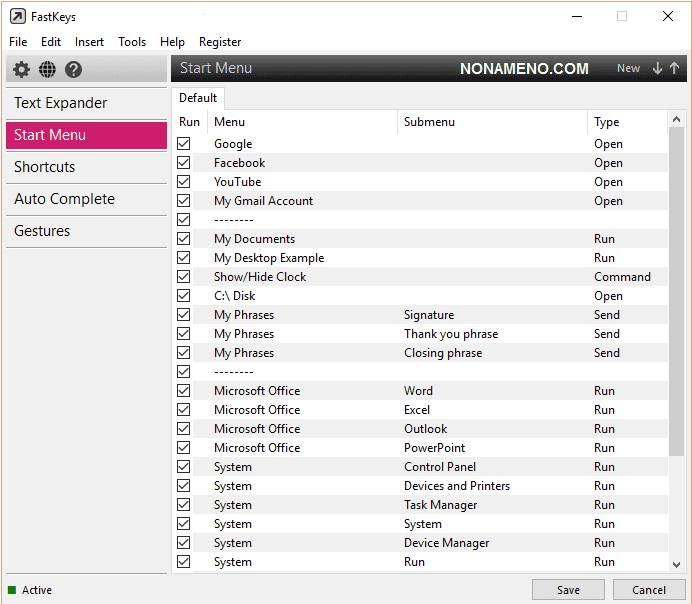Click New to add a menu item
692x604 pixels.
click(x=628, y=68)
